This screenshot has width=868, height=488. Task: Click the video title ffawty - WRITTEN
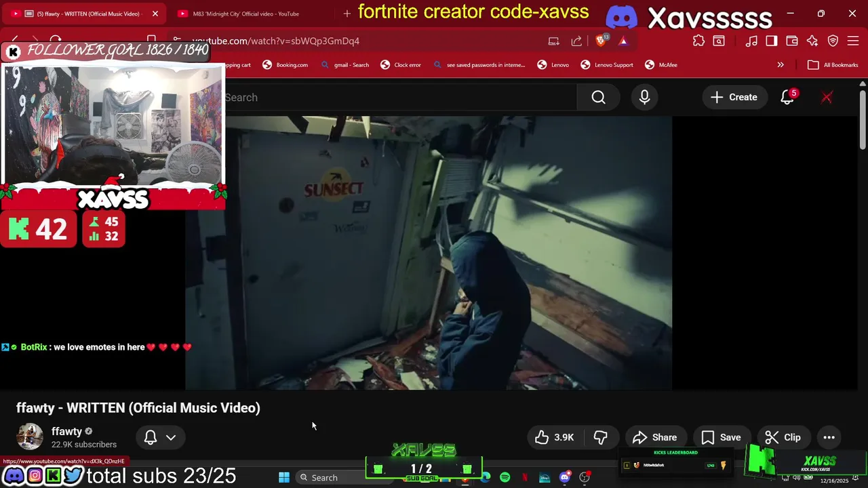point(138,407)
